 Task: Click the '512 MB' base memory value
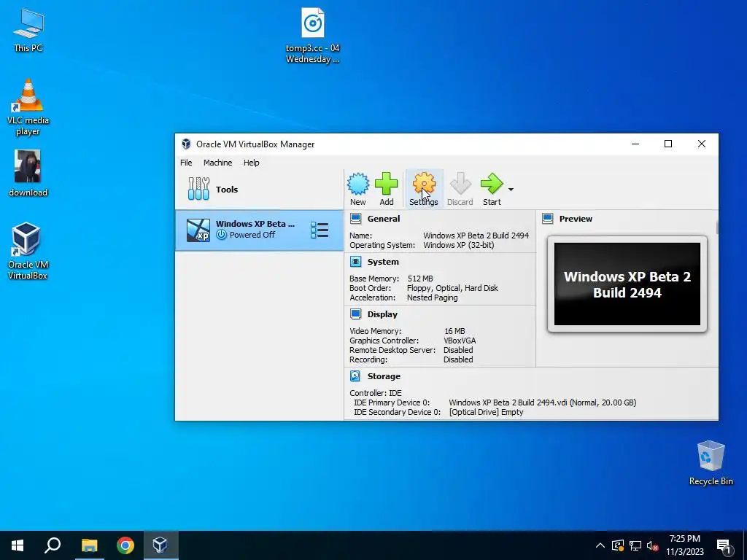click(420, 278)
